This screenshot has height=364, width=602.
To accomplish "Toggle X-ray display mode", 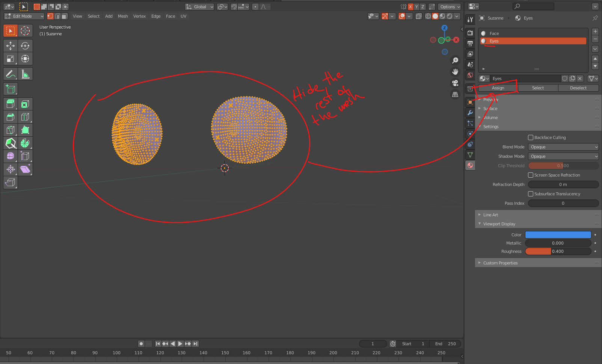I will point(418,16).
